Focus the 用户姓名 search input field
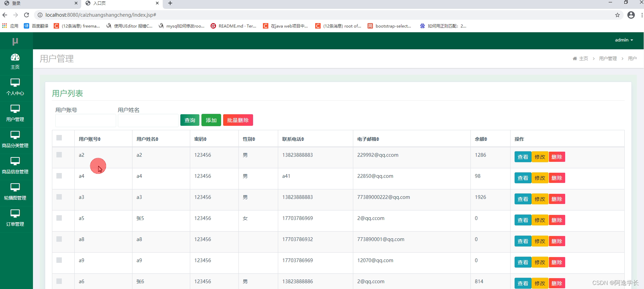 pos(148,120)
